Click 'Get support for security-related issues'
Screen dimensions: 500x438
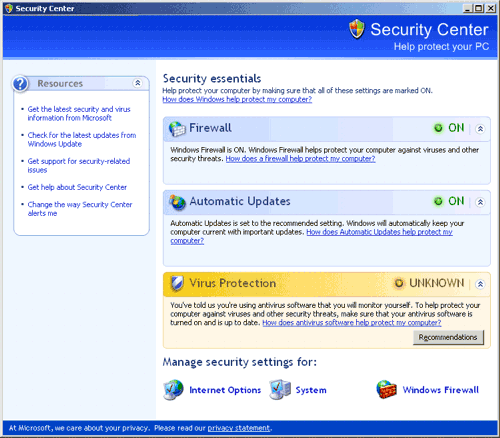(79, 166)
